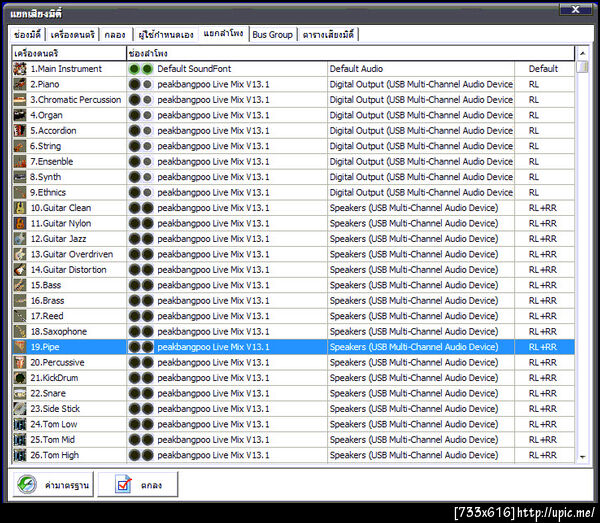Click the เครื่องดนตรี column header
Image resolution: width=600 pixels, height=523 pixels.
click(69, 53)
